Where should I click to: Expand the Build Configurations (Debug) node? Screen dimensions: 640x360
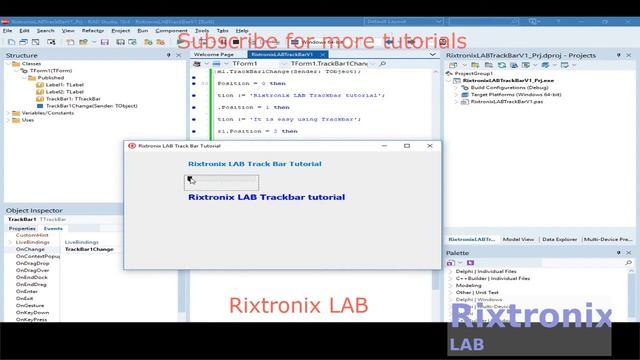pos(456,87)
